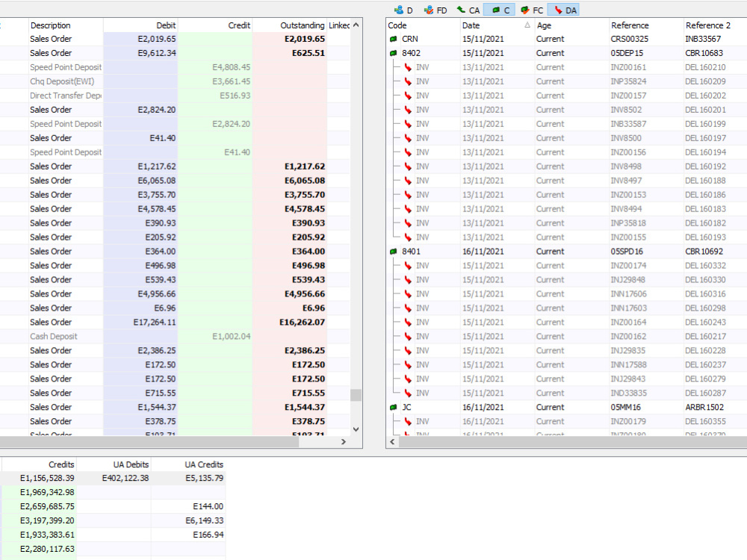Image resolution: width=747 pixels, height=560 pixels.
Task: Click the right arrow of the left horizontal scrollbar
Action: (x=344, y=442)
